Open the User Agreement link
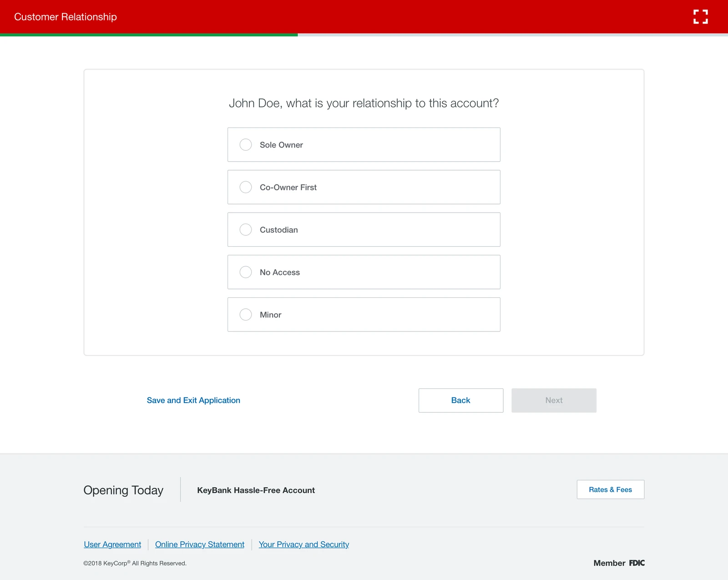728x580 pixels. pos(112,544)
